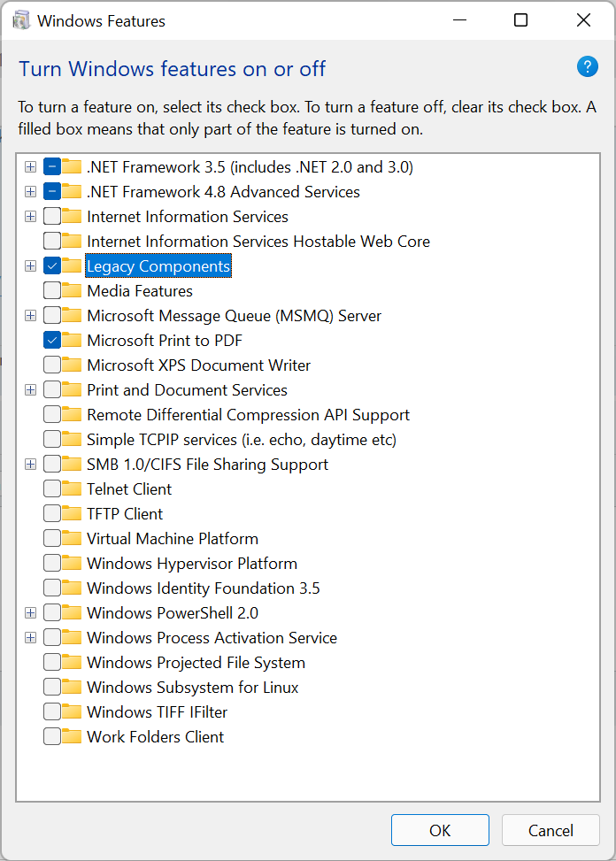616x861 pixels.
Task: Click folder icon next to Windows Subsystem for Linux
Action: pos(72,687)
